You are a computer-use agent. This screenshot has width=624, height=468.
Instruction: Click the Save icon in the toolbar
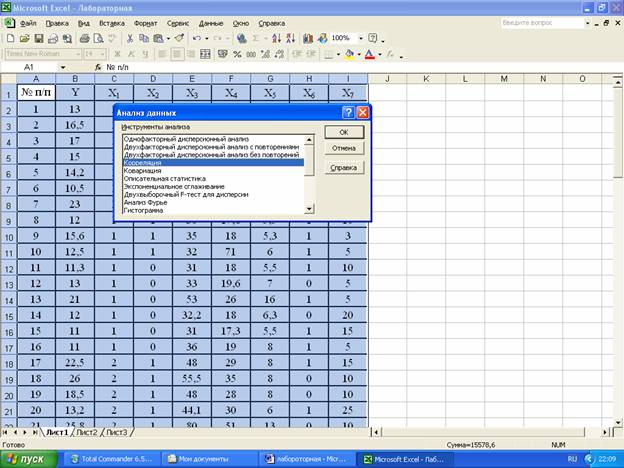(37, 38)
